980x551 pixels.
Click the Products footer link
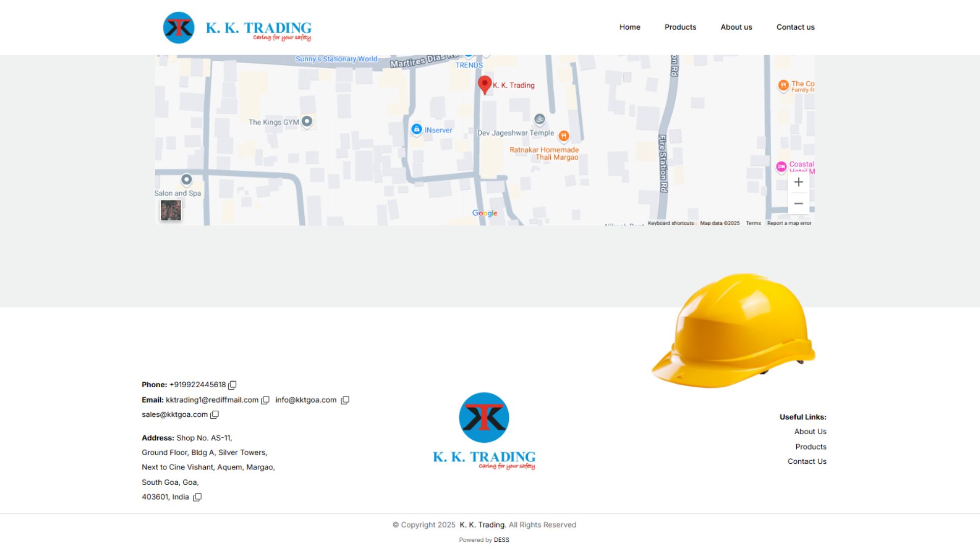811,447
